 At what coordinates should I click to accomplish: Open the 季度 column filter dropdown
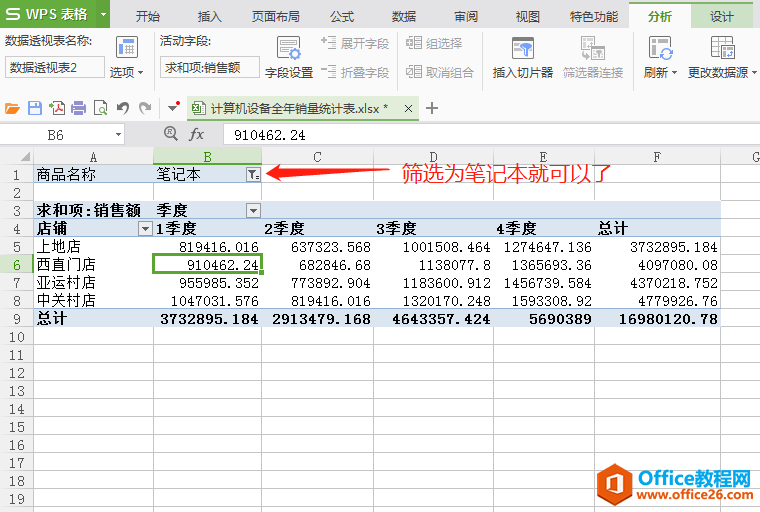[x=253, y=210]
